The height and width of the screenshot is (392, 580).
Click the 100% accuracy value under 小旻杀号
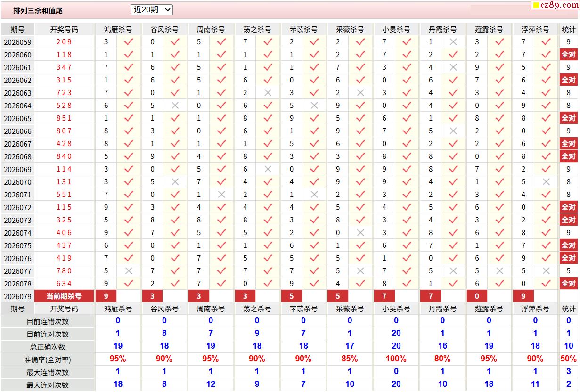[x=396, y=359]
